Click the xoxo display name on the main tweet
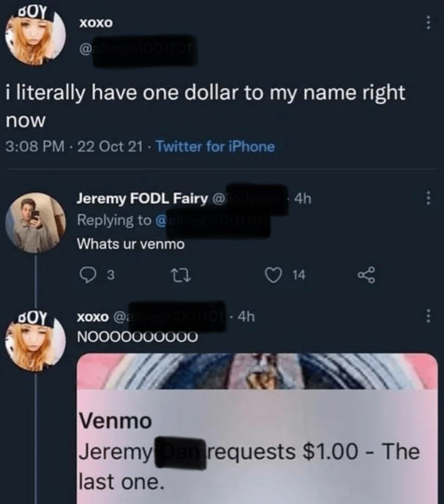444x504 pixels. (96, 23)
